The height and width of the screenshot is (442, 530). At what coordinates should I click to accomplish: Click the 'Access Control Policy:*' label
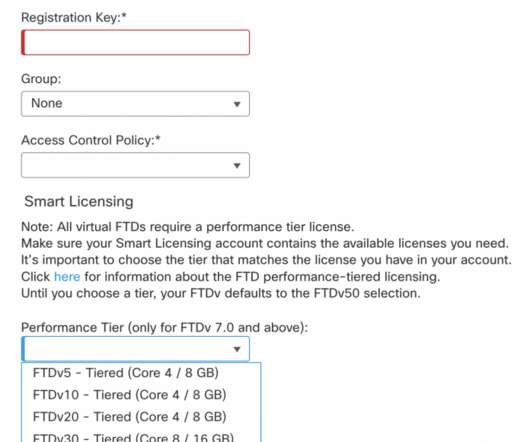pyautogui.click(x=91, y=140)
